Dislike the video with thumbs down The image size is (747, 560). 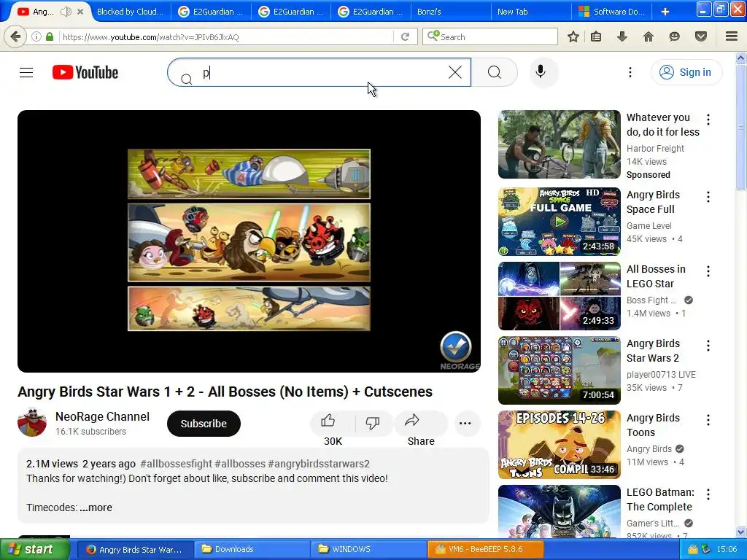(x=373, y=424)
